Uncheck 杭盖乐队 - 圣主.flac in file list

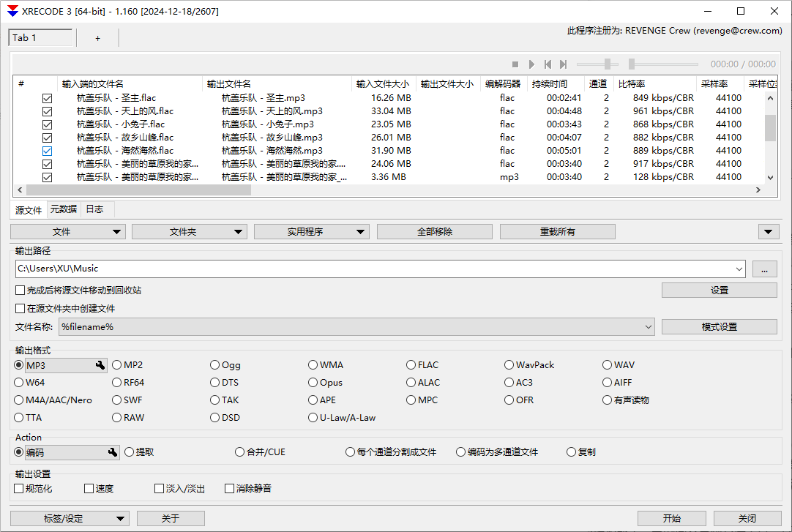pos(47,97)
